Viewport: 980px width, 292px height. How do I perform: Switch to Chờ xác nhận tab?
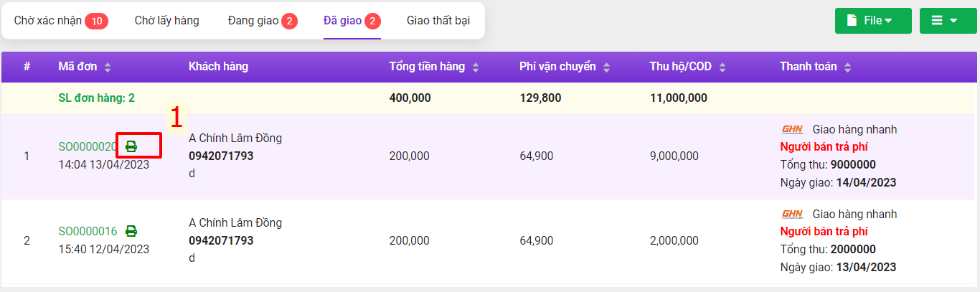point(60,21)
